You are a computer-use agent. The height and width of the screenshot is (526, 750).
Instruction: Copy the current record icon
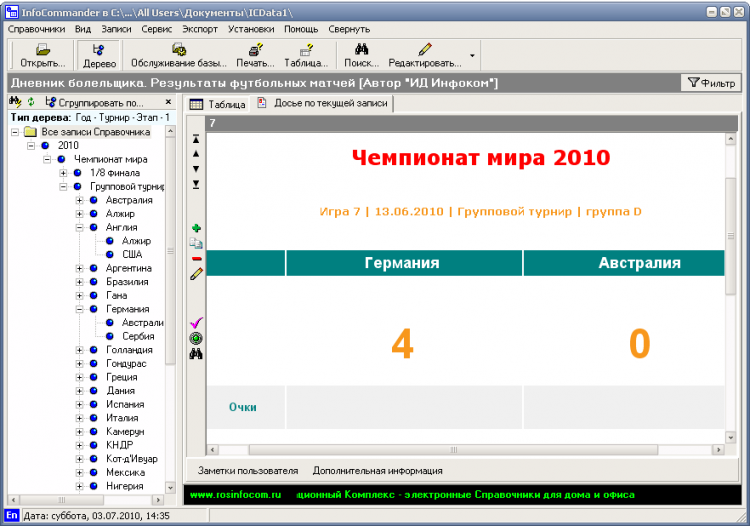coord(196,243)
